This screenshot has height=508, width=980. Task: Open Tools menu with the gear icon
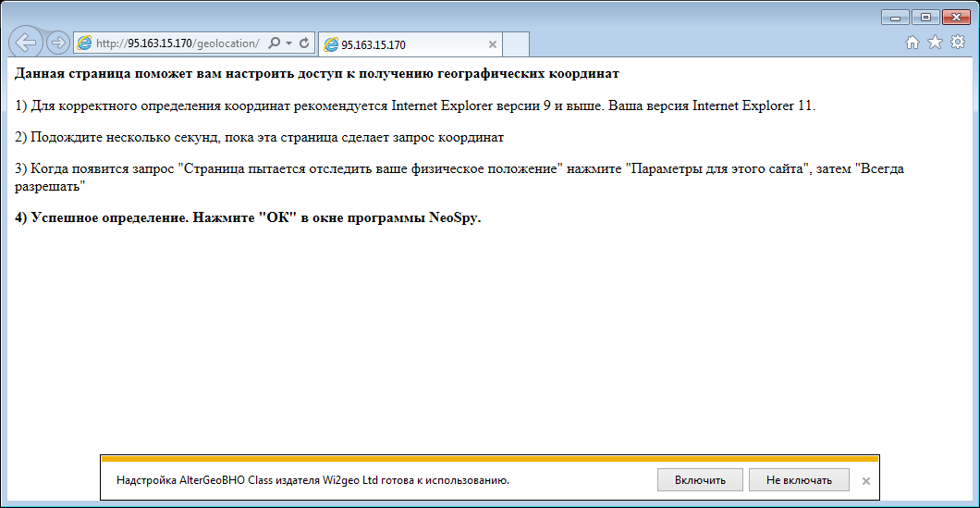click(957, 42)
